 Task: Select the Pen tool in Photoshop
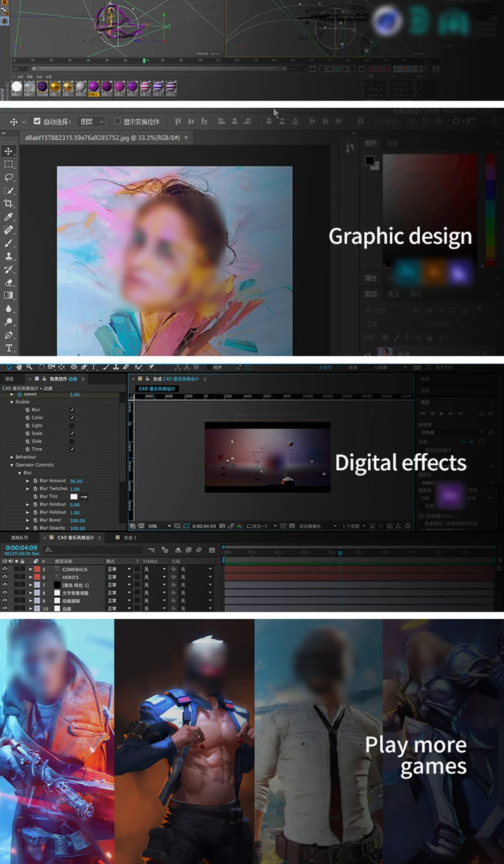9,335
